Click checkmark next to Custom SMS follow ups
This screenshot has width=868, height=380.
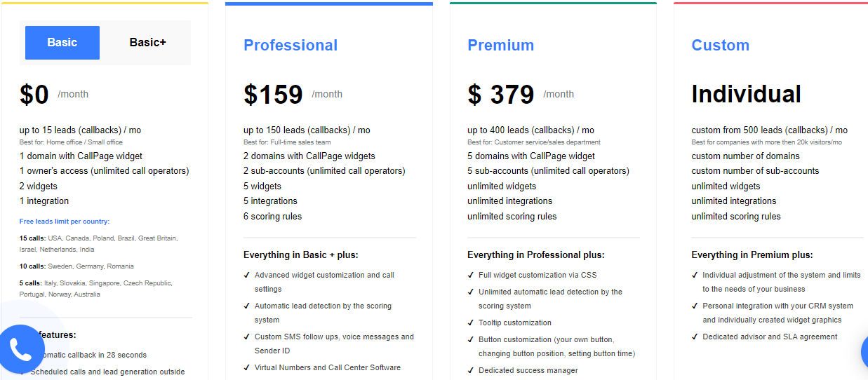click(247, 337)
